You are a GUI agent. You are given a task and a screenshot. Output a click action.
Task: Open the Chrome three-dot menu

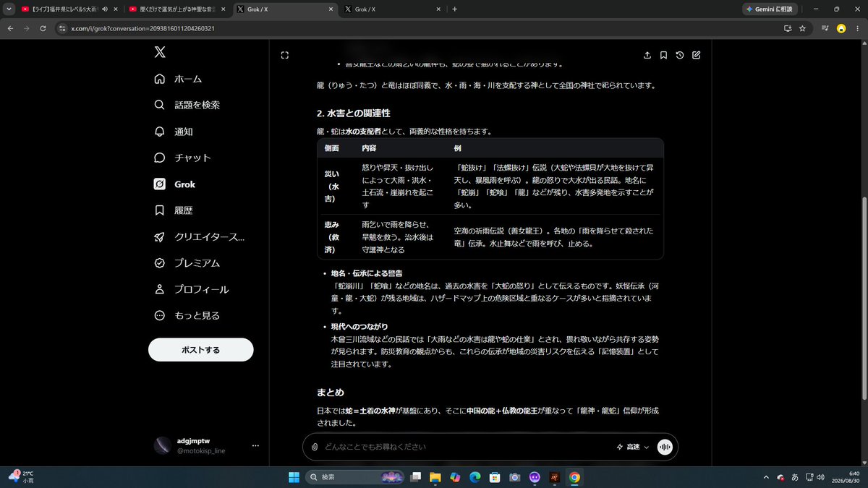tap(857, 28)
